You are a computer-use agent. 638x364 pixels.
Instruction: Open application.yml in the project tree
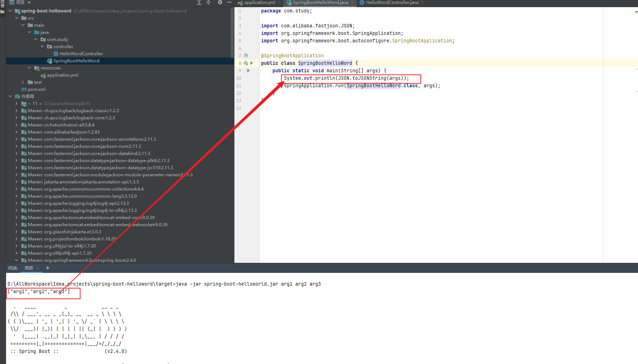coord(62,75)
